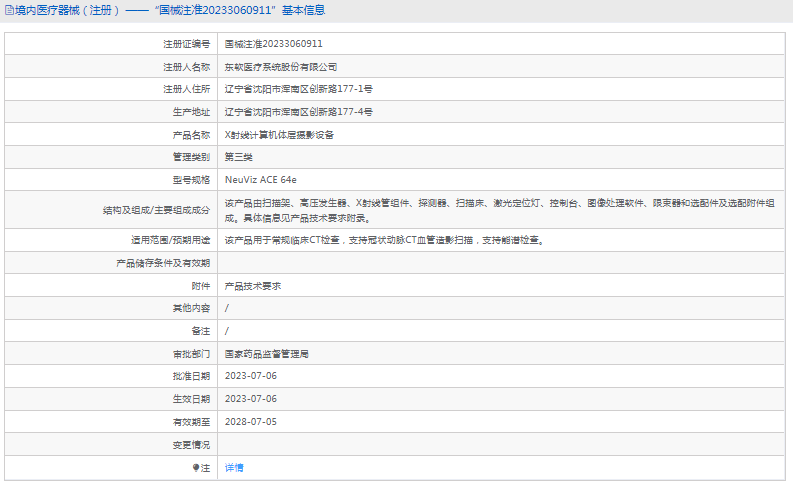The width and height of the screenshot is (793, 486).
Task: Click the title 境内医疗器械（注册）基本信息
Action: [x=170, y=10]
